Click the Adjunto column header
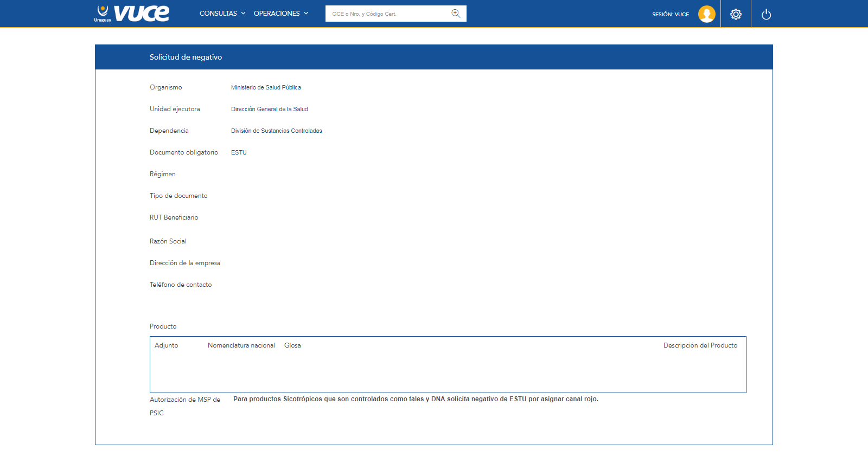The height and width of the screenshot is (469, 868). (167, 345)
